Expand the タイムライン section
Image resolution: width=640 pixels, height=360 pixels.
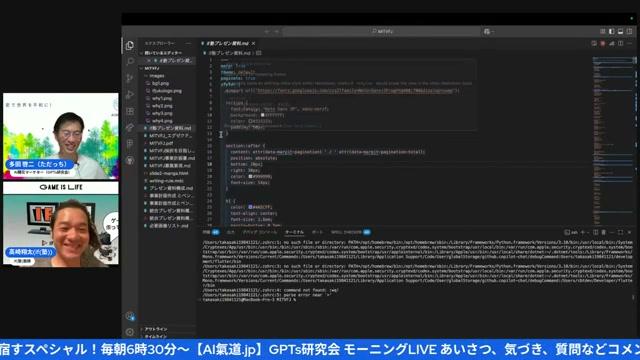click(x=156, y=336)
